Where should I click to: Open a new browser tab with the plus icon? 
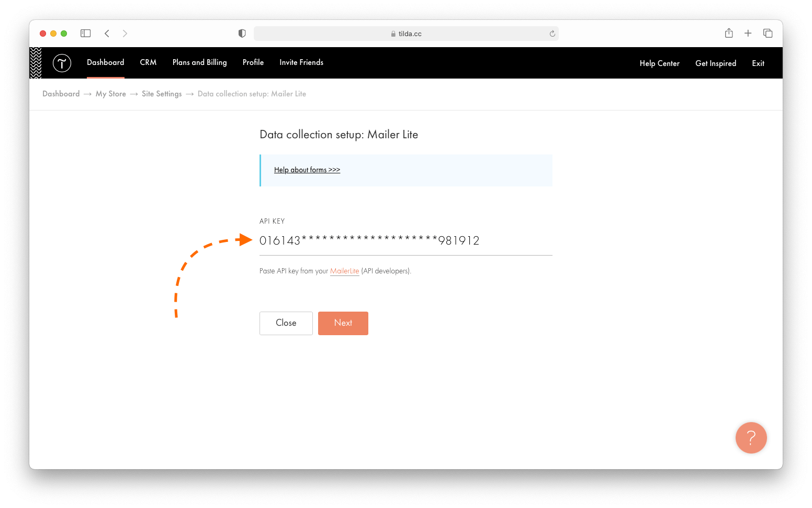click(748, 33)
